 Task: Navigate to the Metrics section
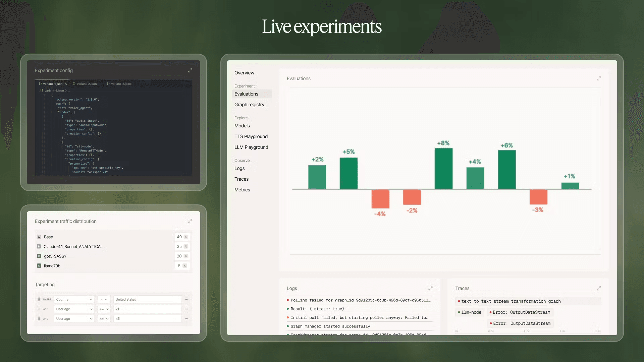242,190
